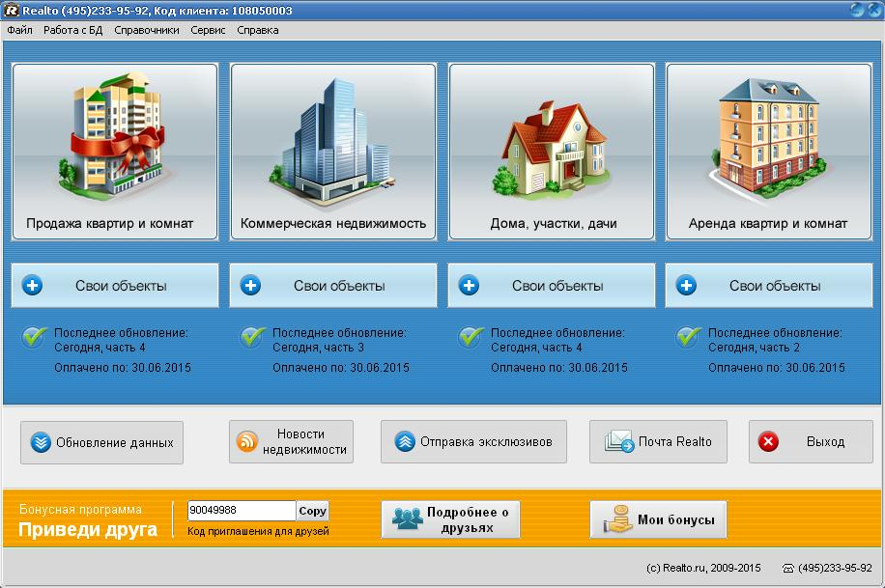Open the Справочники menu
The width and height of the screenshot is (885, 588).
coord(147,31)
